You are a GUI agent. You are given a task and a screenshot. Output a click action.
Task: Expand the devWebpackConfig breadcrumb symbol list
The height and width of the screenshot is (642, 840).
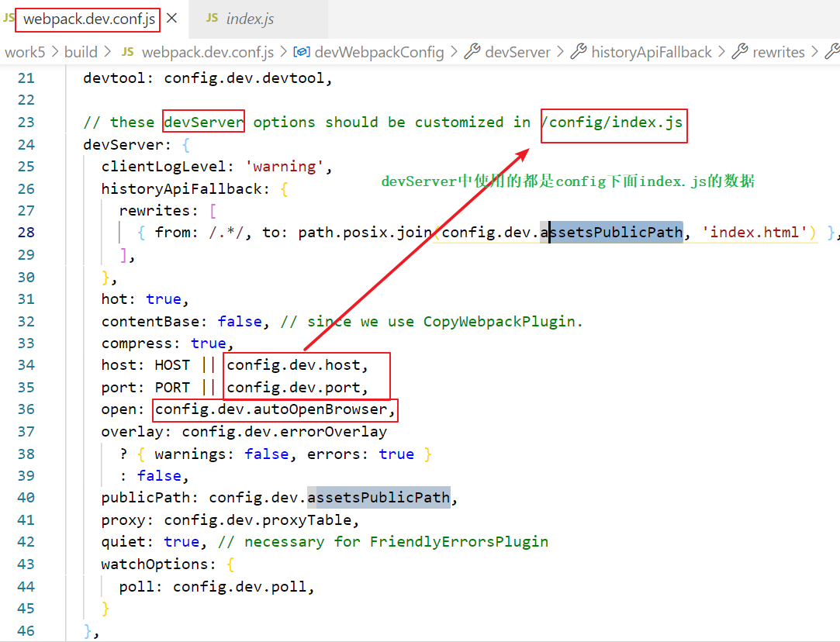(x=379, y=52)
